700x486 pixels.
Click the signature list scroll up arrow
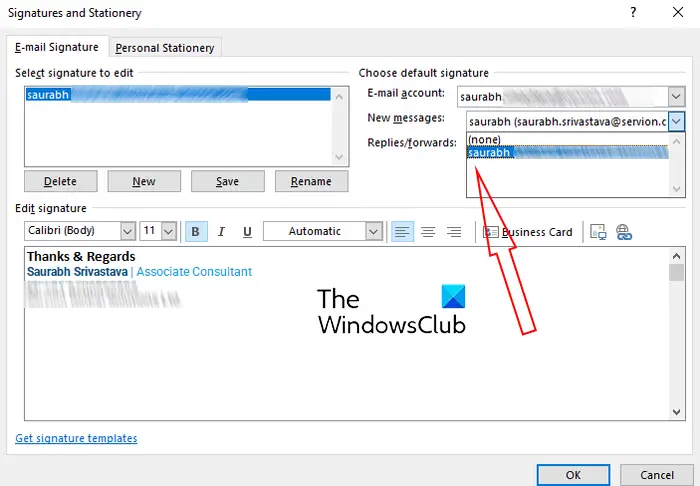pyautogui.click(x=339, y=96)
